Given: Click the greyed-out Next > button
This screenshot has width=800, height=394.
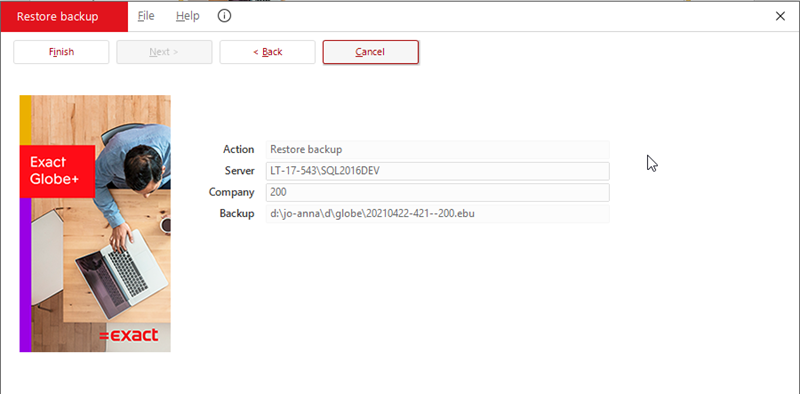Looking at the screenshot, I should coord(164,52).
